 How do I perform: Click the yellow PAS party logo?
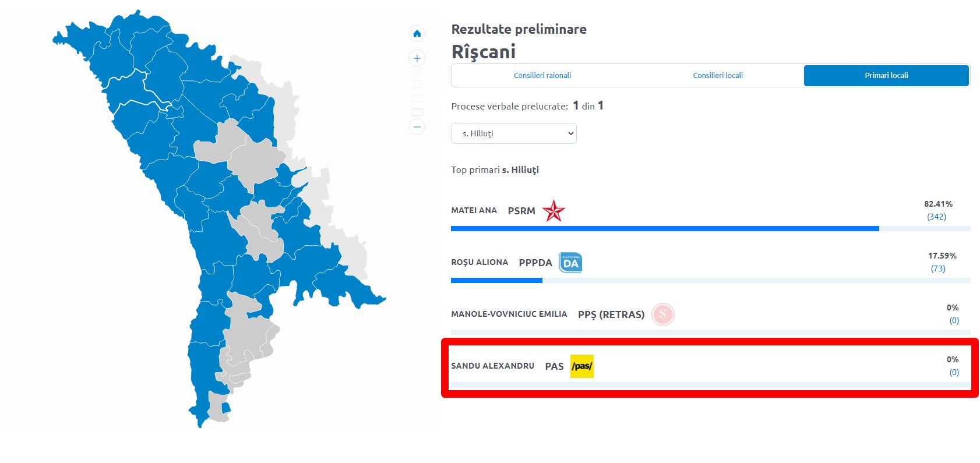pos(581,366)
